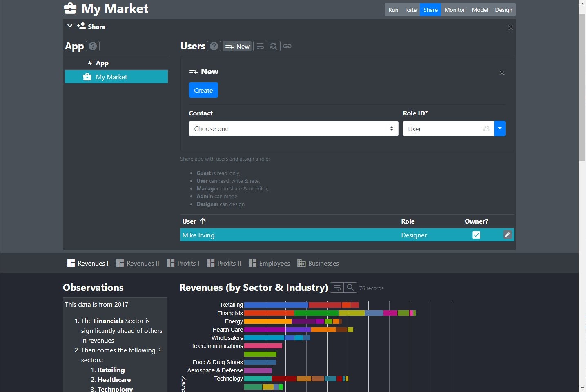This screenshot has width=586, height=392.
Task: Click the add-user Share icon in panel header
Action: (81, 26)
